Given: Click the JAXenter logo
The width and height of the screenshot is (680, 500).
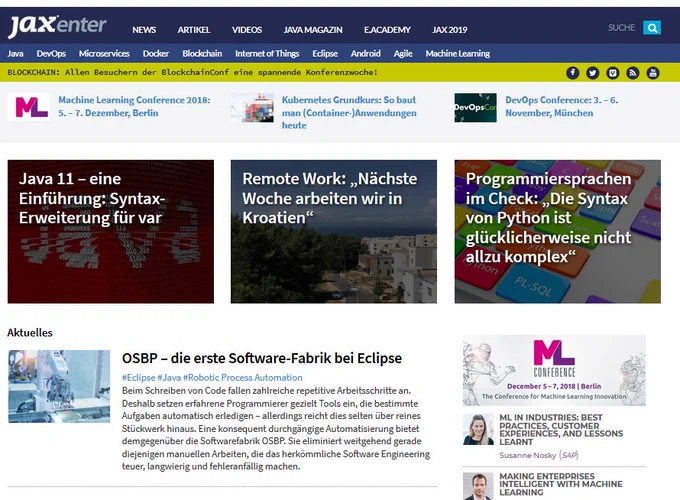Looking at the screenshot, I should (x=57, y=26).
